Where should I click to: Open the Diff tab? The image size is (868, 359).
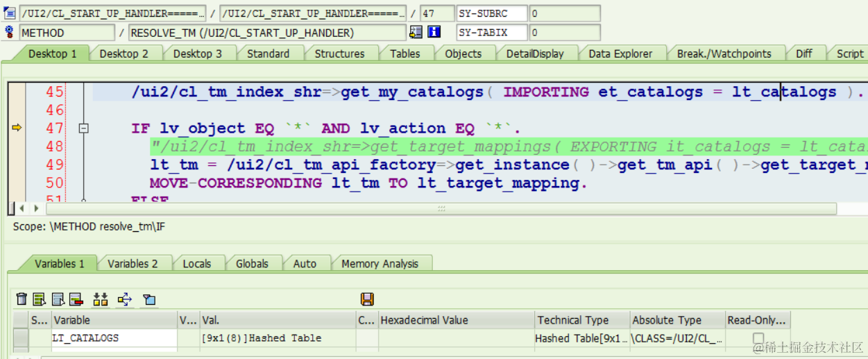click(x=804, y=53)
